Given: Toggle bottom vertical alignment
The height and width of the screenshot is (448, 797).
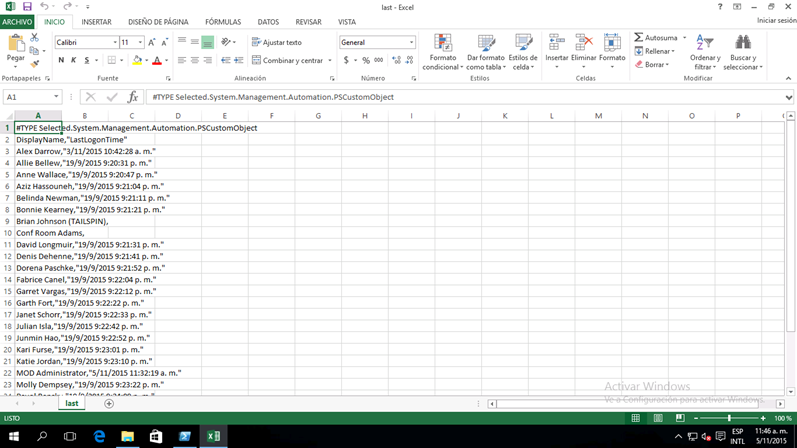Looking at the screenshot, I should (207, 43).
